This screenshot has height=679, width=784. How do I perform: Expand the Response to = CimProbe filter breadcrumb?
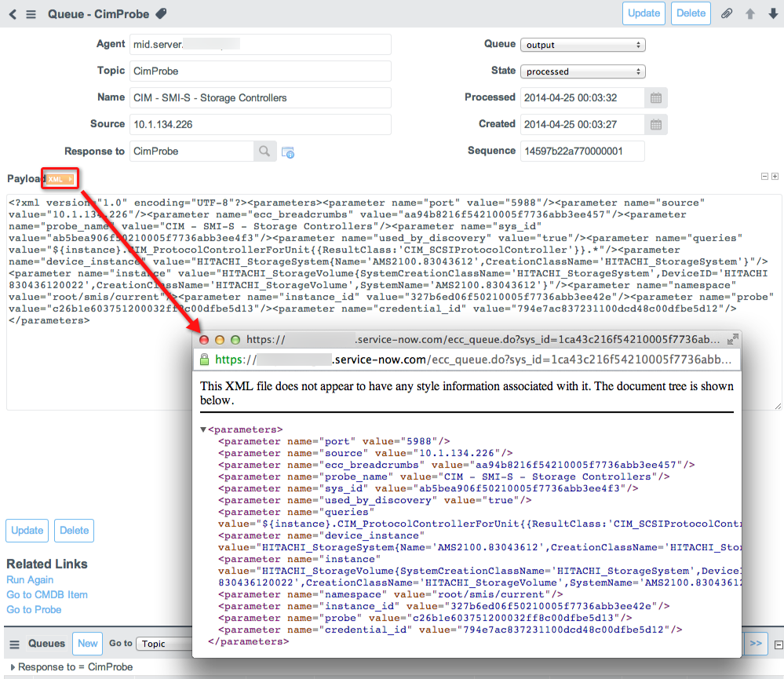(x=13, y=667)
